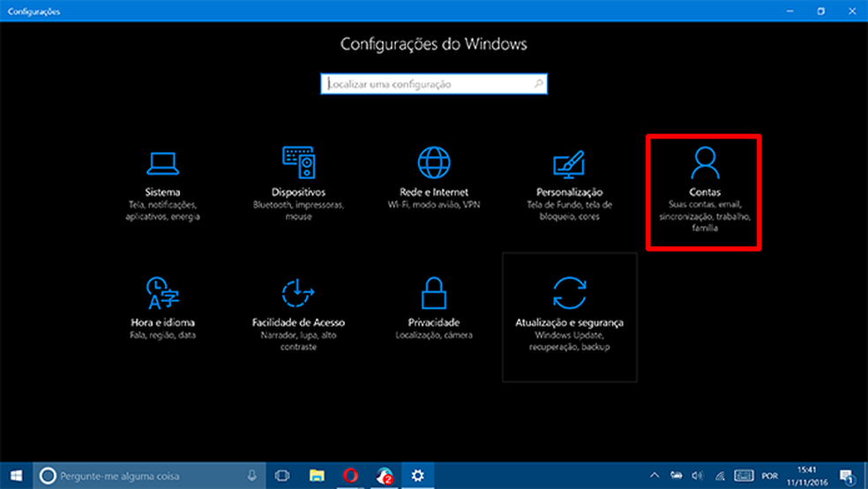
Task: Open Facilidade de Acesso settings
Action: pos(298,316)
